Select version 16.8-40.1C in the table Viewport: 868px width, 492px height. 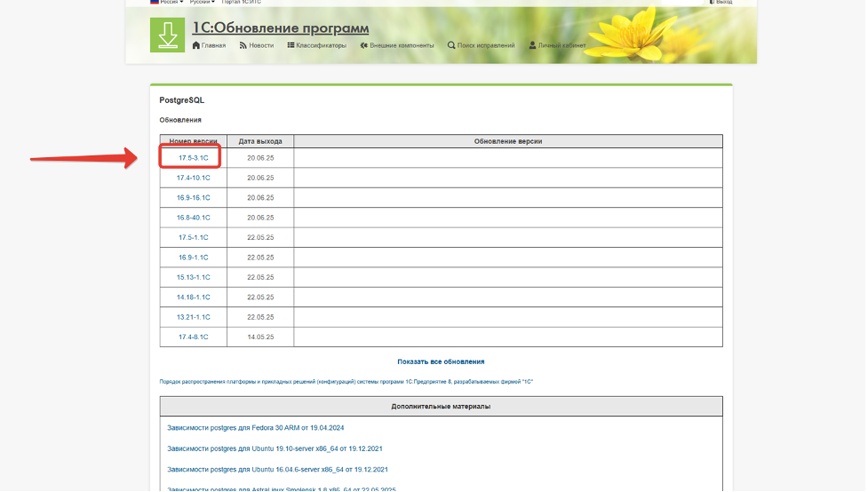point(193,218)
